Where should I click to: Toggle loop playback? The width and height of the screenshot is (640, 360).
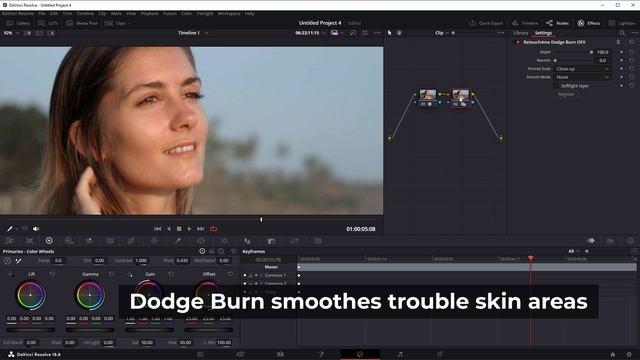213,229
